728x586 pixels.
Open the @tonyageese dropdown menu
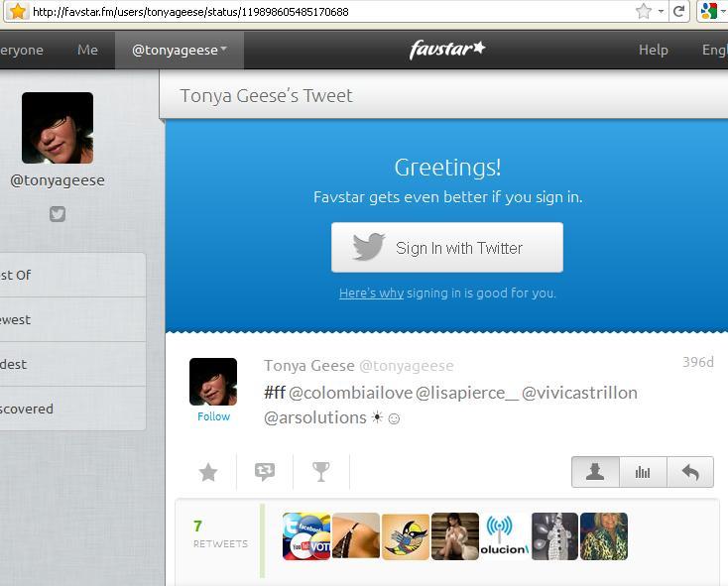coord(180,50)
